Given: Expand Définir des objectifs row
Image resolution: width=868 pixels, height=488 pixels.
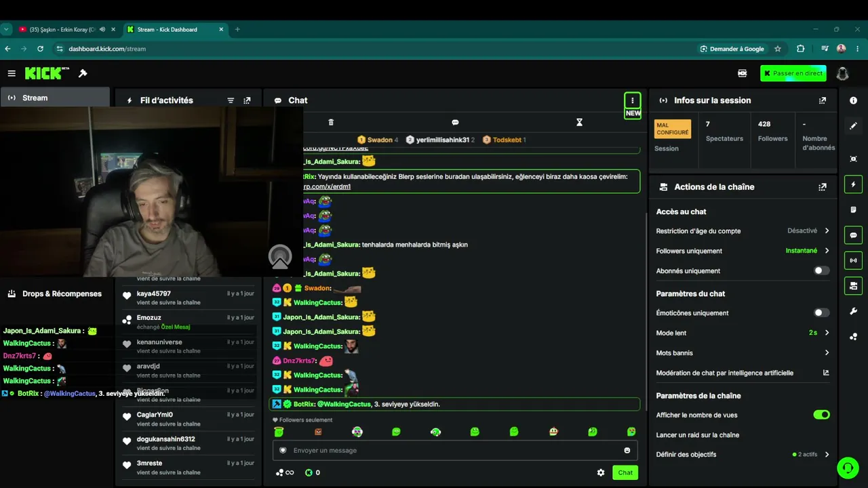Looking at the screenshot, I should (743, 454).
